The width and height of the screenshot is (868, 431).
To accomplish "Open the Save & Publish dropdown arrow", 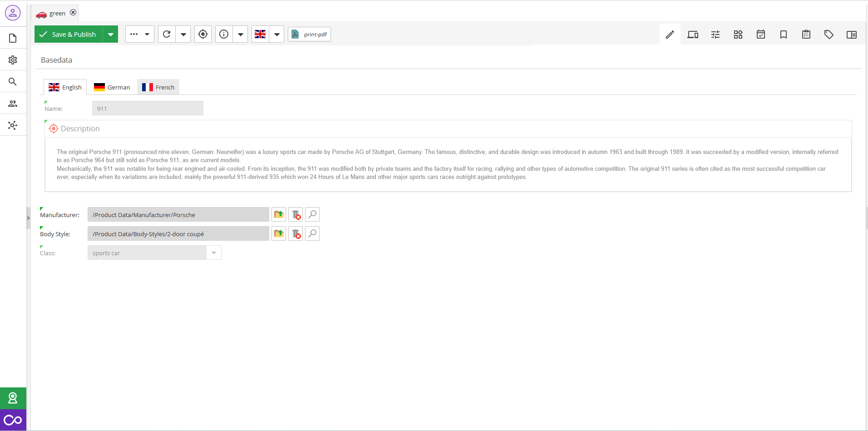I will (x=111, y=35).
